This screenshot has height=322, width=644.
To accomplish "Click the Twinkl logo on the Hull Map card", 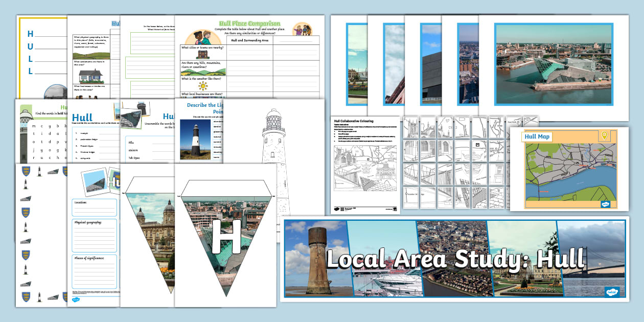I will [606, 204].
